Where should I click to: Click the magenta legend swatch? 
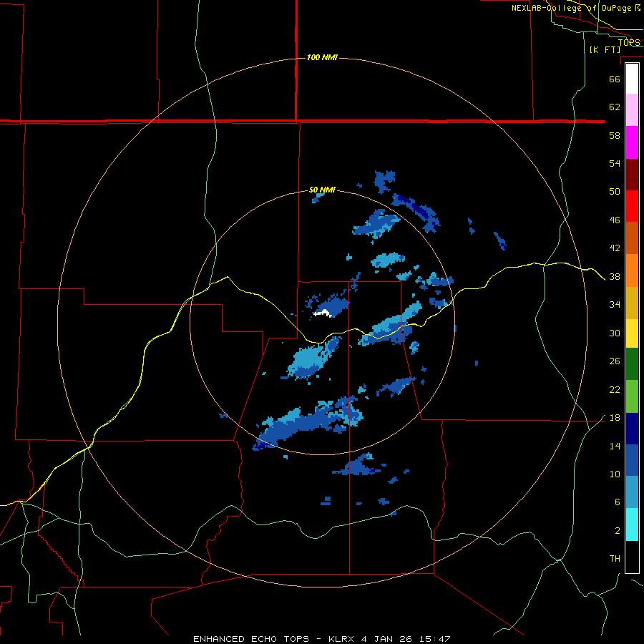632,142
